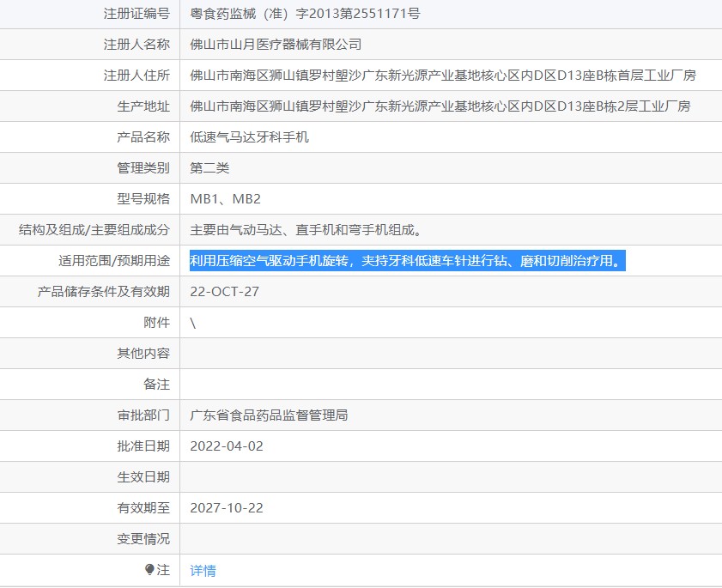
Task: Click the backslash value in 附件 row
Action: point(193,323)
